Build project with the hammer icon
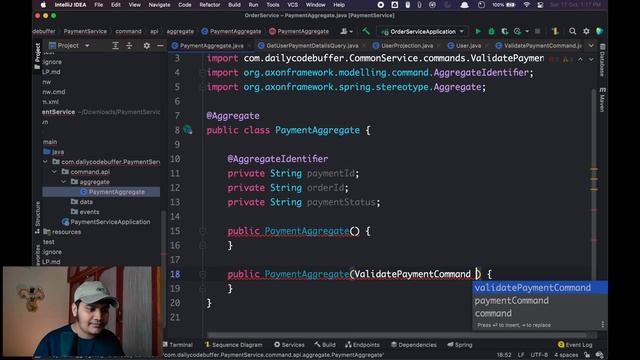 coord(366,31)
